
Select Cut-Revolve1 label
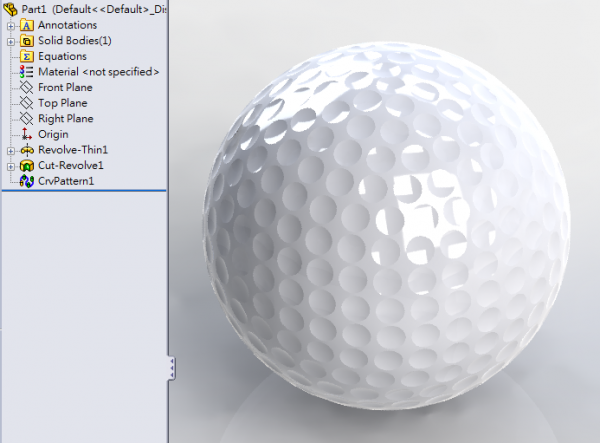pos(71,166)
